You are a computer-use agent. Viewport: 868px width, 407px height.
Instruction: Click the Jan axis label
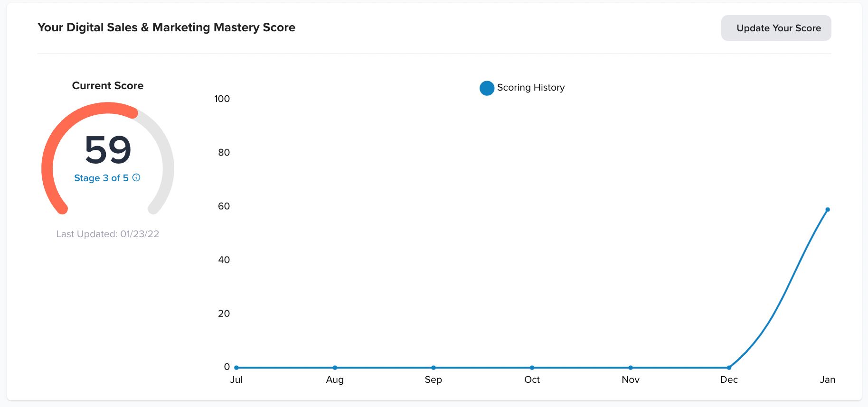point(827,379)
